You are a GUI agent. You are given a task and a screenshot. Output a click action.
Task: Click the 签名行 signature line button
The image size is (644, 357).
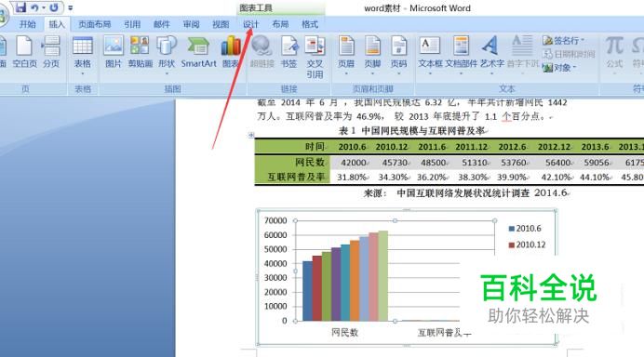coord(564,40)
